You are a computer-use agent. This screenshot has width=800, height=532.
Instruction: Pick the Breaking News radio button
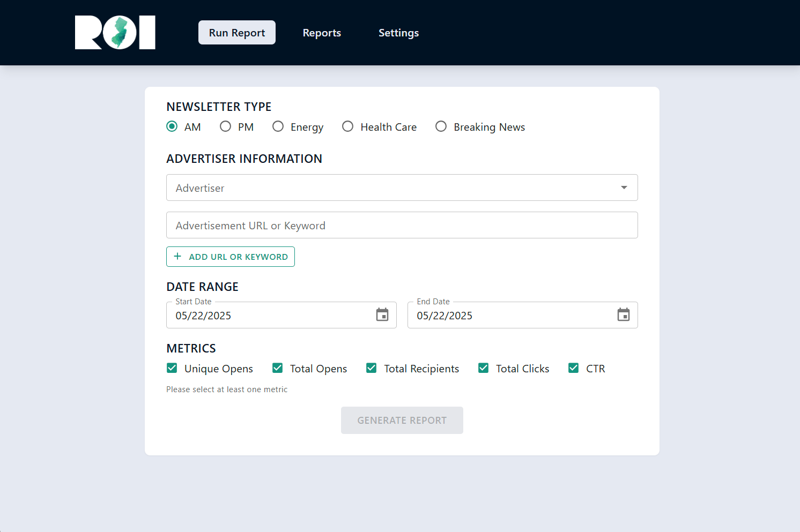[441, 126]
